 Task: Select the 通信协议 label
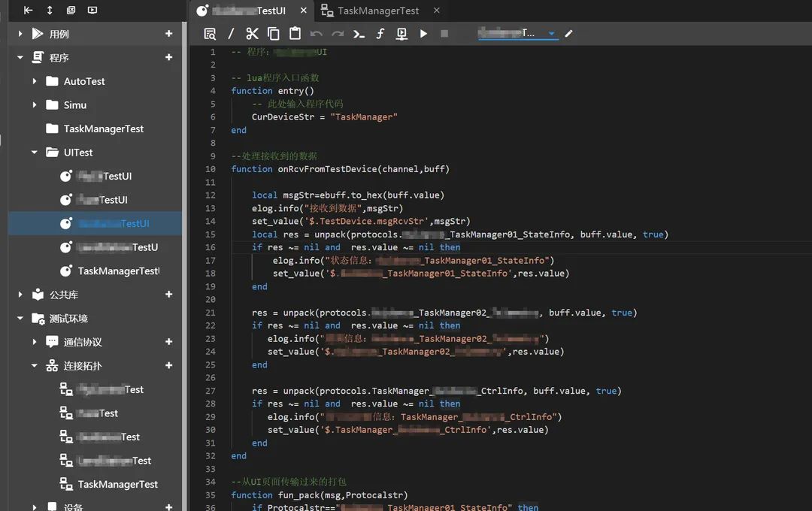click(x=83, y=342)
